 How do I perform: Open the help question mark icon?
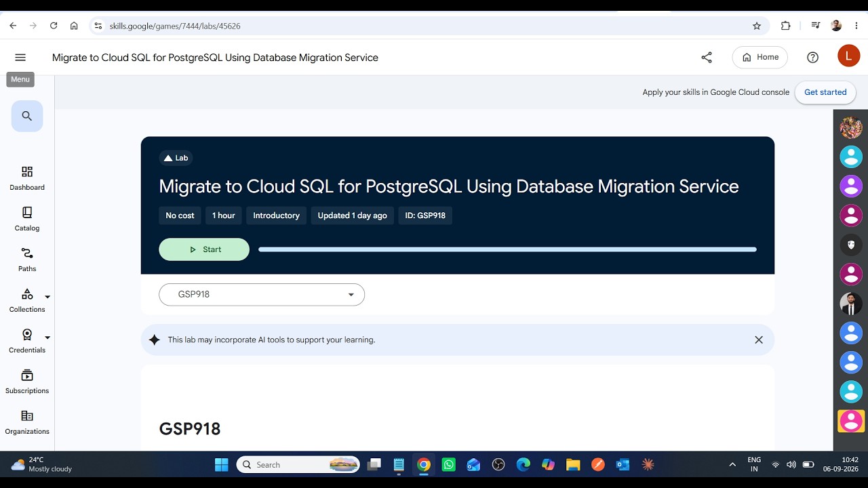[x=813, y=58]
